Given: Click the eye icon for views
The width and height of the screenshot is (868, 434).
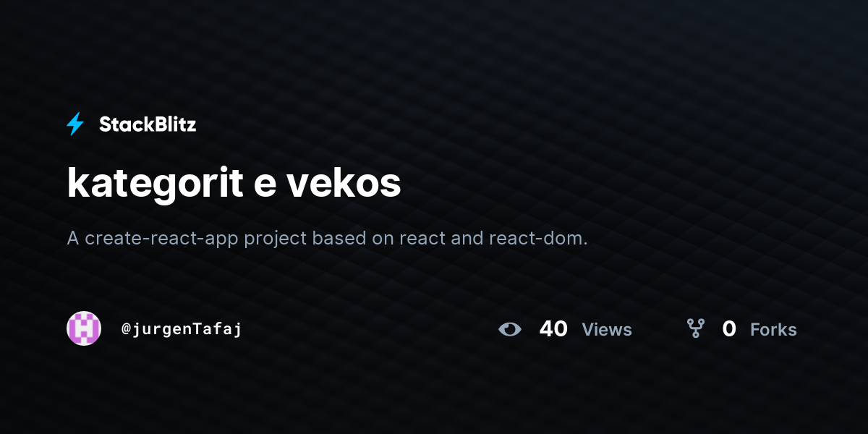Looking at the screenshot, I should pos(510,329).
